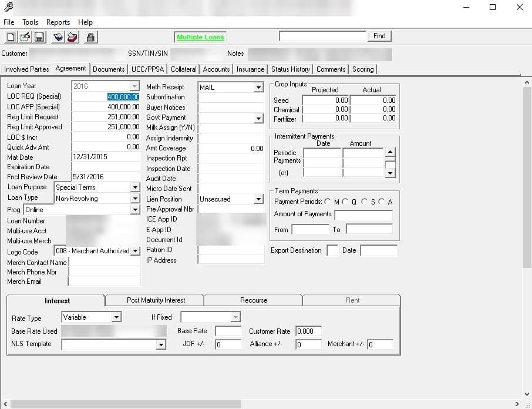
Task: Click the New document toolbar icon
Action: [11, 36]
